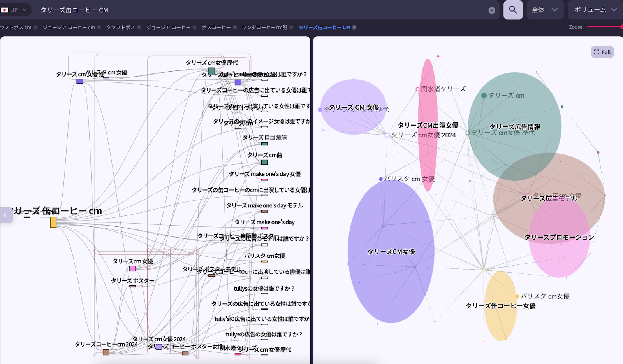Clear the search field with the X icon
This screenshot has width=623, height=364.
492,10
